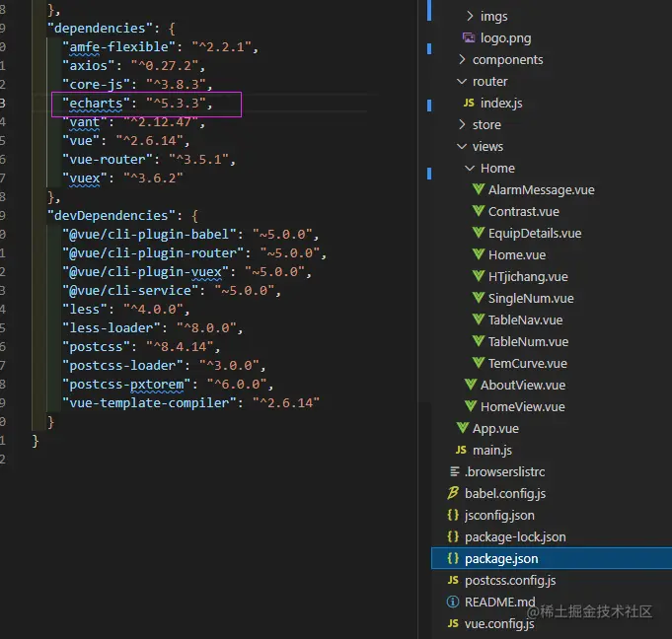Click the braces icon of jsconfig.json
The image size is (672, 639).
click(x=453, y=515)
